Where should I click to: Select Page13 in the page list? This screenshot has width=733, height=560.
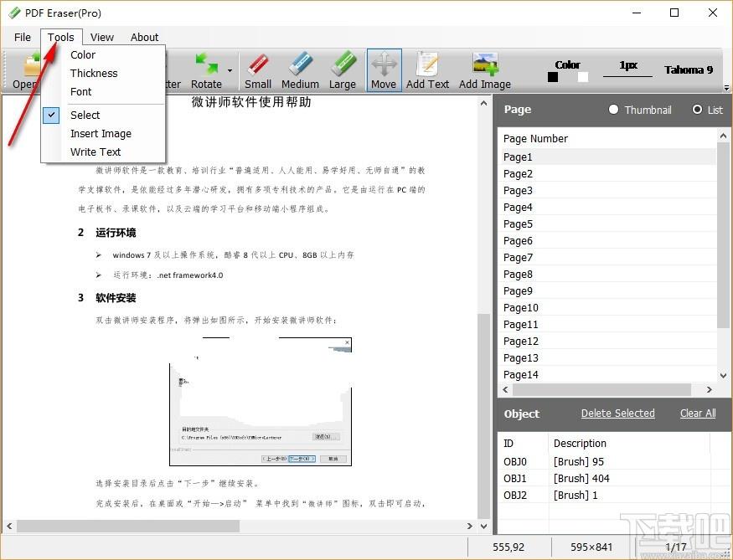click(607, 358)
